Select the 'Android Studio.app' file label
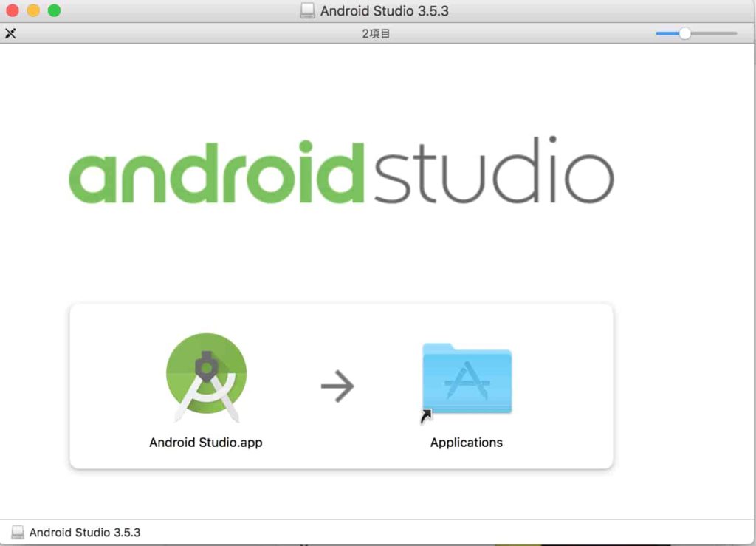756x546 pixels. [x=206, y=443]
